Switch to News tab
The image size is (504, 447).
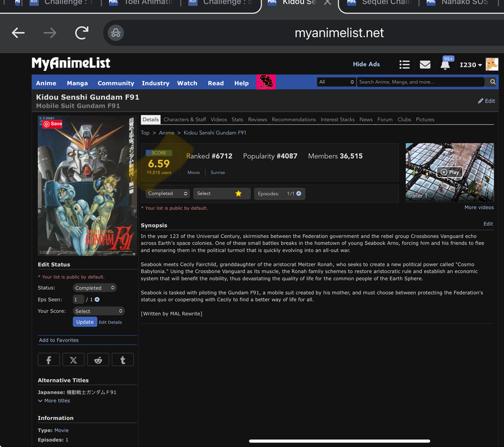click(x=366, y=120)
